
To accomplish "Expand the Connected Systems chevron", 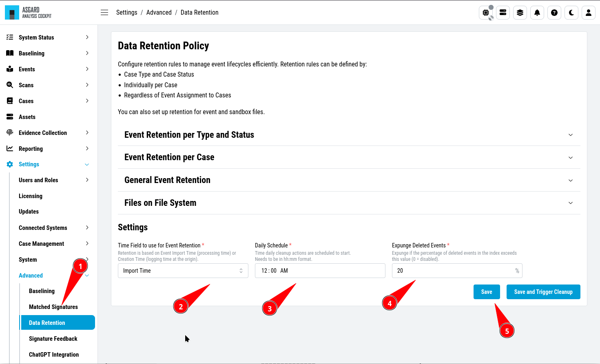I will point(87,227).
